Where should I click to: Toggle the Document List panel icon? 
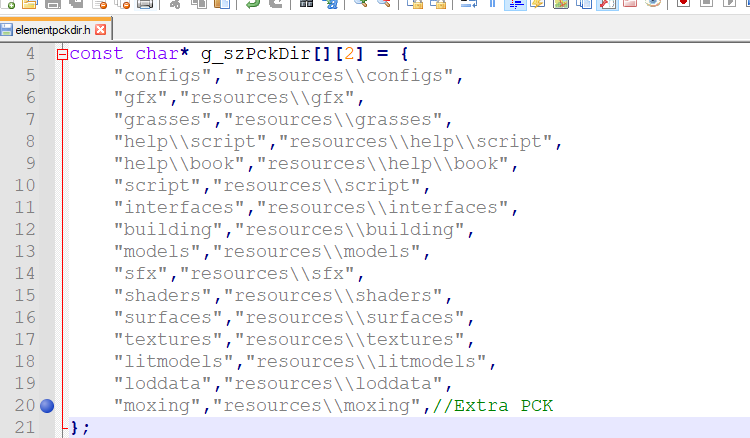click(x=584, y=4)
